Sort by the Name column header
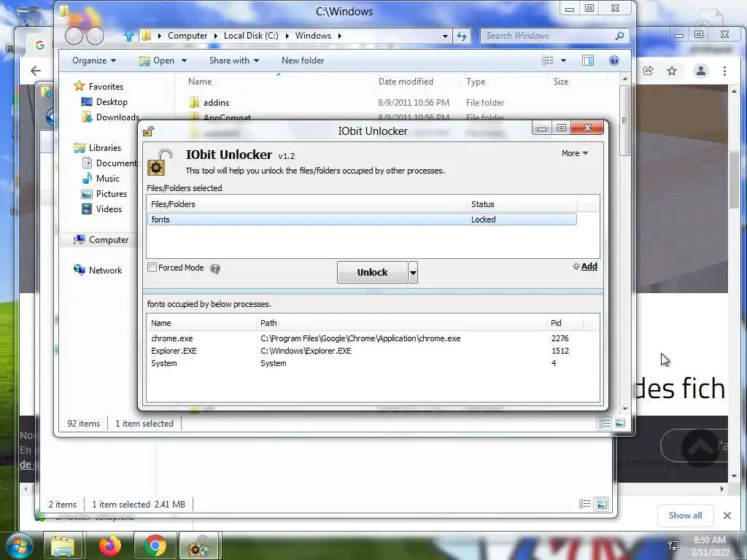747x560 pixels. pyautogui.click(x=200, y=82)
